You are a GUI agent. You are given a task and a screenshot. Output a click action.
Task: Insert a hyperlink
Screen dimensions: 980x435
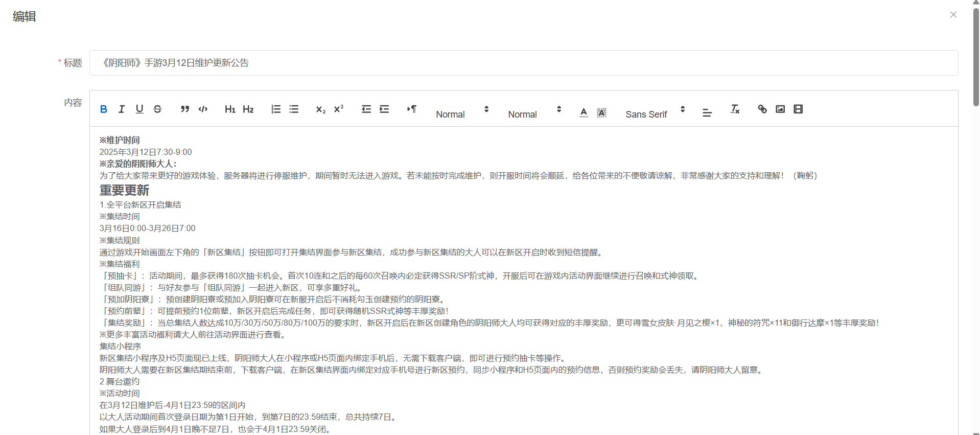[x=762, y=109]
